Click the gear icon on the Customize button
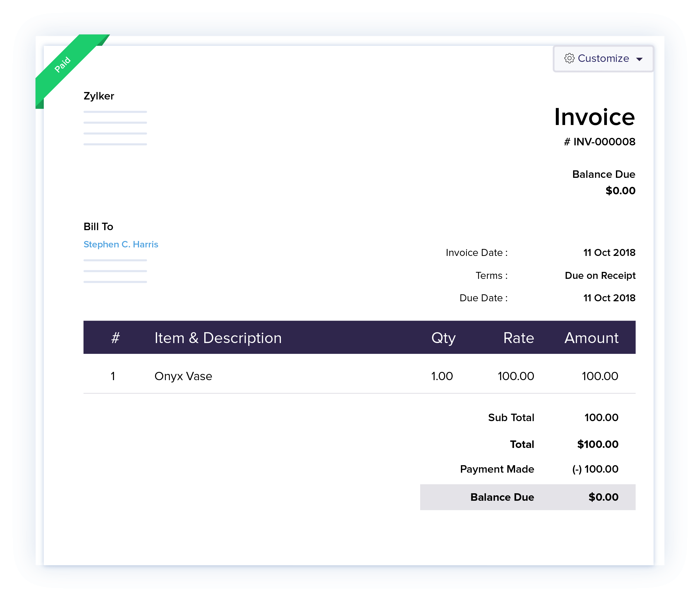The width and height of the screenshot is (700, 601). 570,59
